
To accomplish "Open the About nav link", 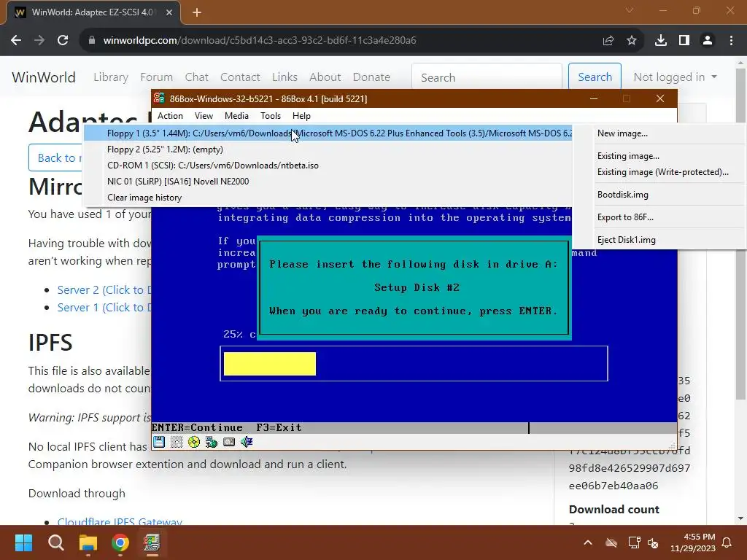I will (x=325, y=77).
